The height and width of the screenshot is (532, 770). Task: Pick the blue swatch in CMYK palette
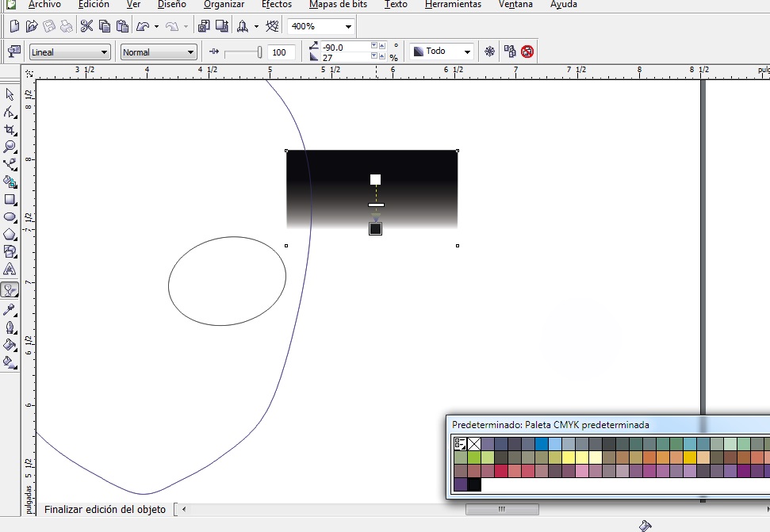(x=541, y=444)
